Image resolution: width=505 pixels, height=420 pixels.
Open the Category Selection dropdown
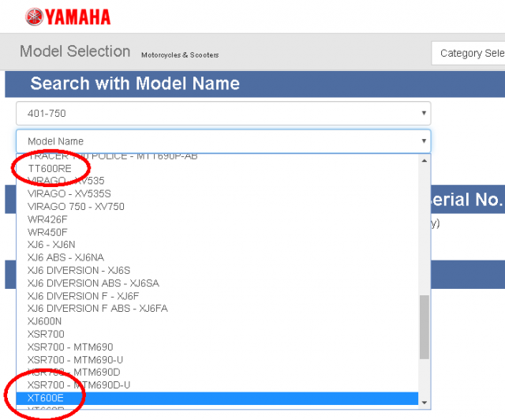point(468,53)
